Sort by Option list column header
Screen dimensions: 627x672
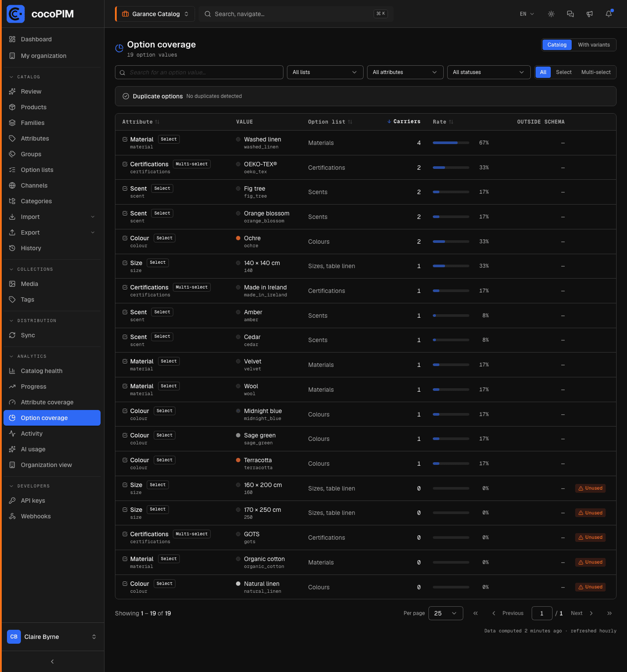pos(330,122)
